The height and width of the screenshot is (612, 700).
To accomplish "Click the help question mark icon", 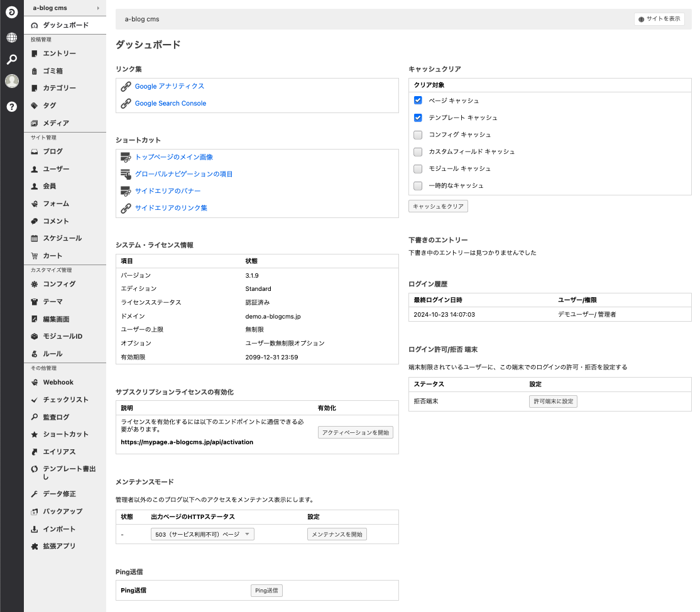I will tap(11, 107).
